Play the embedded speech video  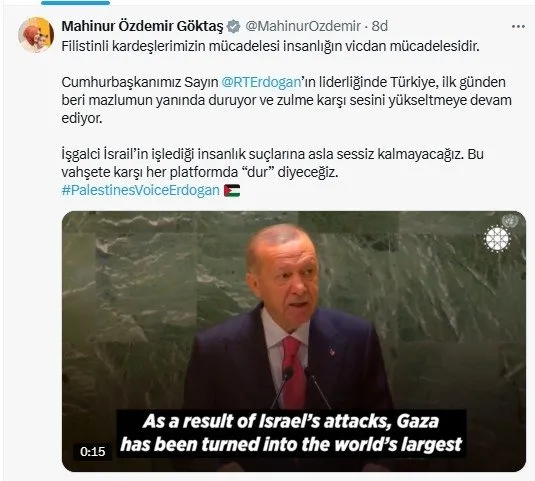pos(294,341)
